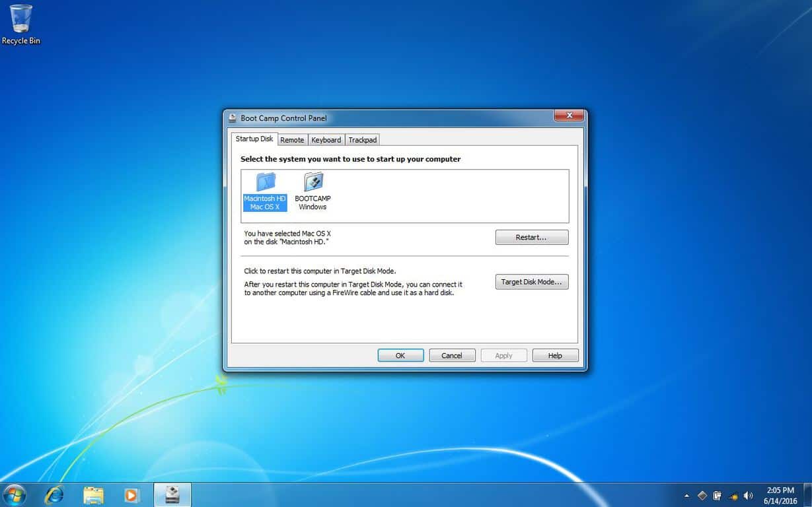
Task: Click the network status tray icon
Action: pos(733,496)
